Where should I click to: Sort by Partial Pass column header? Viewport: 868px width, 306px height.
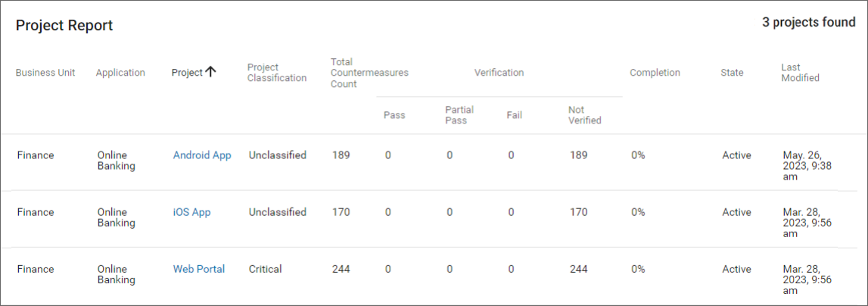pyautogui.click(x=459, y=115)
